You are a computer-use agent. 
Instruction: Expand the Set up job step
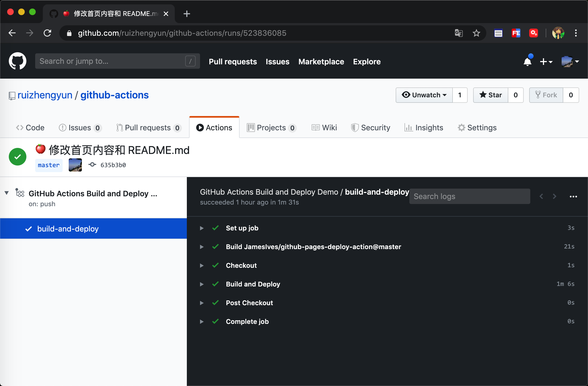coord(202,228)
